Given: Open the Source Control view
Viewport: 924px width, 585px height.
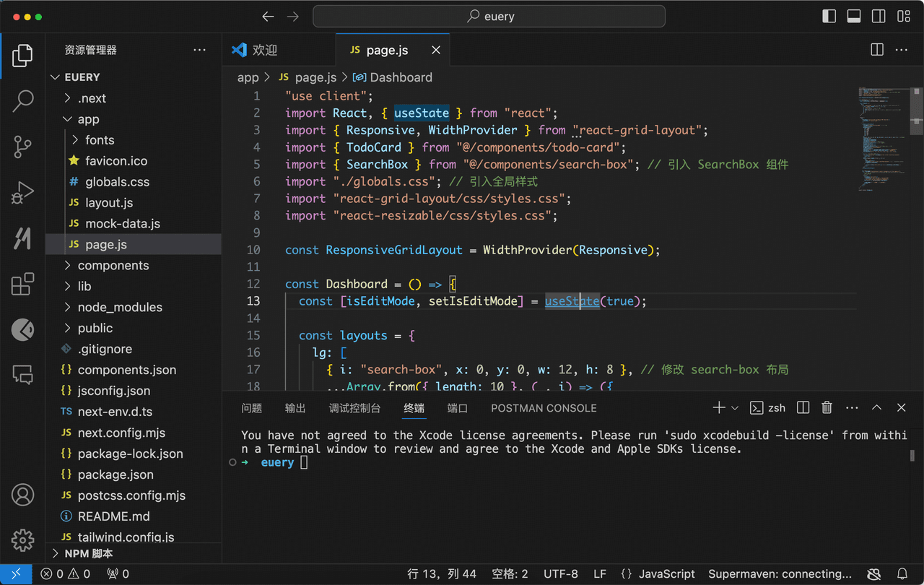Looking at the screenshot, I should pyautogui.click(x=22, y=147).
